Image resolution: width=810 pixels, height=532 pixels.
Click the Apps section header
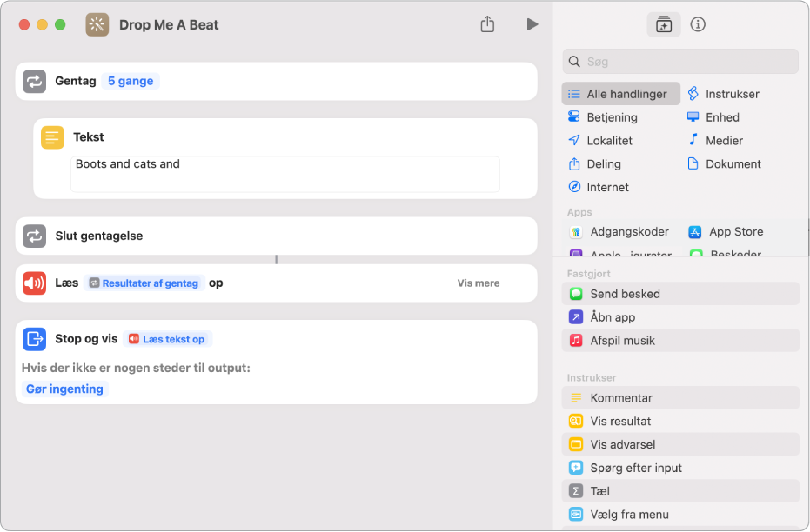[x=579, y=212]
